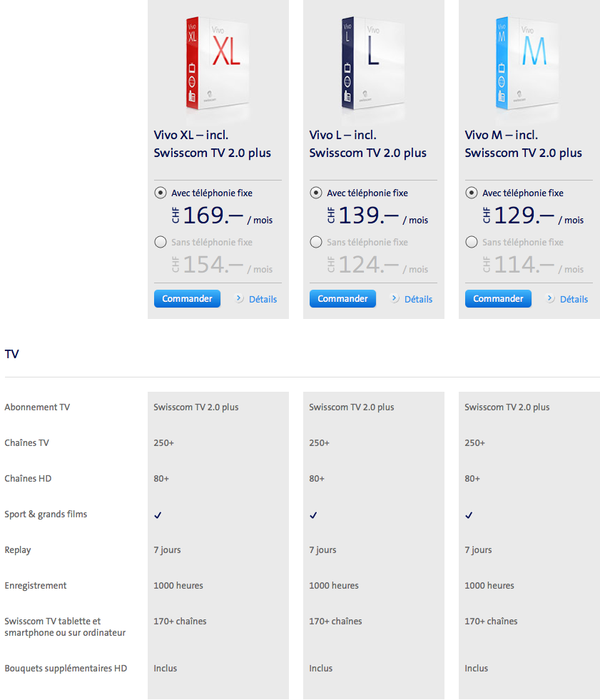Screen dimensions: 600x700
Task: View Détails link for Vivo M
Action: pos(574,300)
